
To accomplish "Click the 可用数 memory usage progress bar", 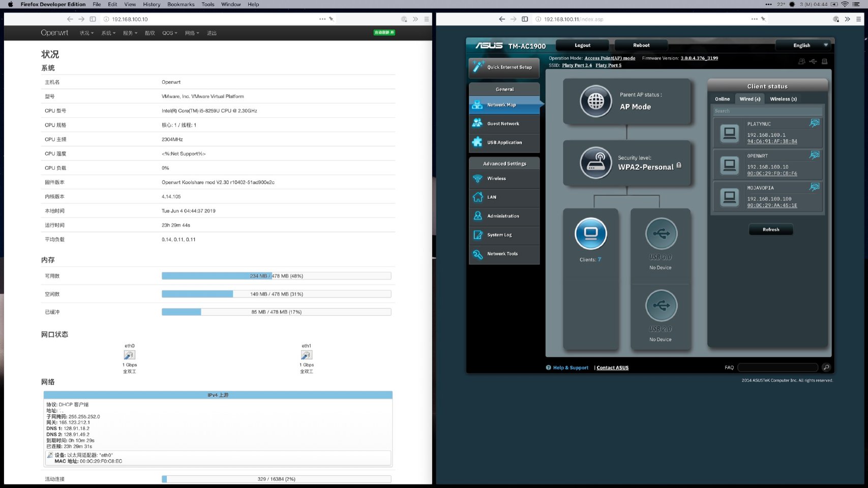I will pyautogui.click(x=276, y=276).
